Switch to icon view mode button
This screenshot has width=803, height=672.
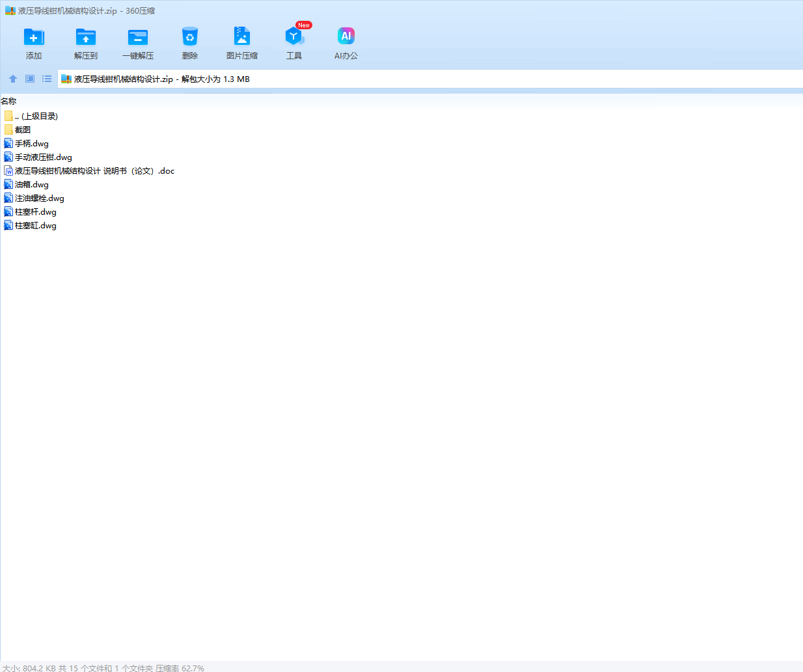click(30, 79)
